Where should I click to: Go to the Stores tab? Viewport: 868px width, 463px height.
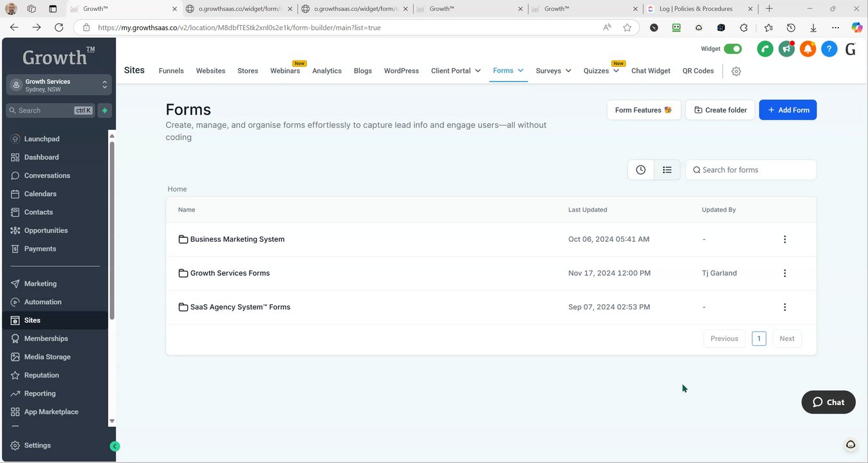click(248, 71)
